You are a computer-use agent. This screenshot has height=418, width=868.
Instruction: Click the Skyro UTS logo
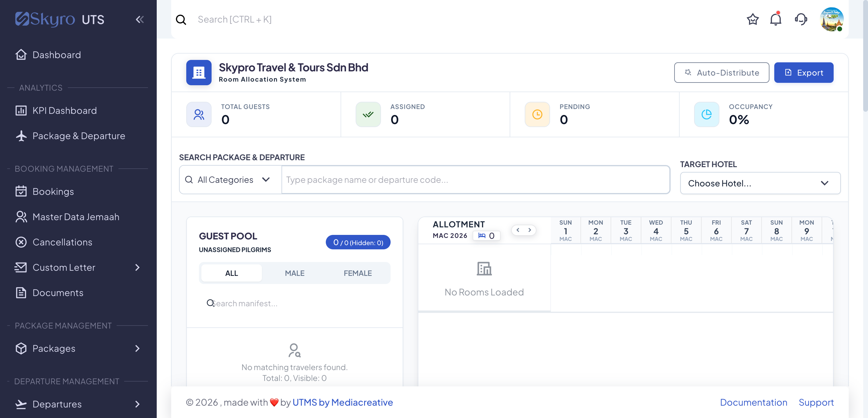coord(60,19)
